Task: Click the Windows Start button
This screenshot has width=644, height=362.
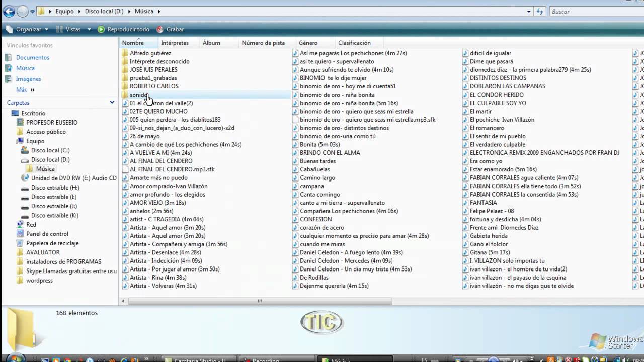Action: [15, 359]
